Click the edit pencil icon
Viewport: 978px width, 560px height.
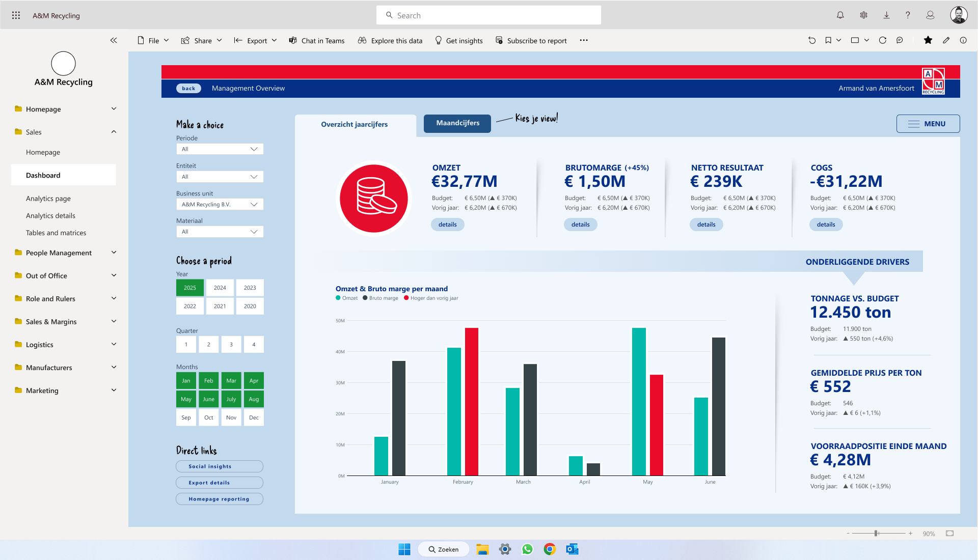(x=946, y=40)
